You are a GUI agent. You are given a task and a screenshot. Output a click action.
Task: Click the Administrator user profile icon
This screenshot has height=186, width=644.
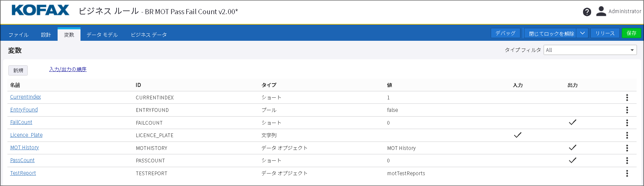[601, 11]
